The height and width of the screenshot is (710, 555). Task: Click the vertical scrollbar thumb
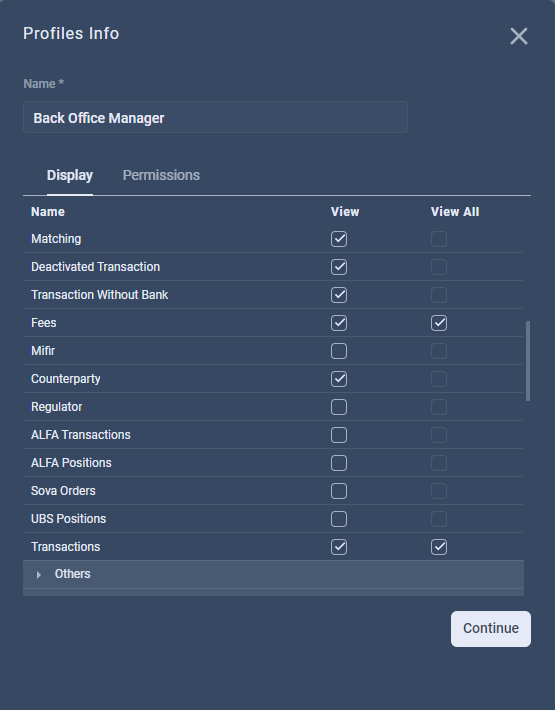tap(528, 361)
